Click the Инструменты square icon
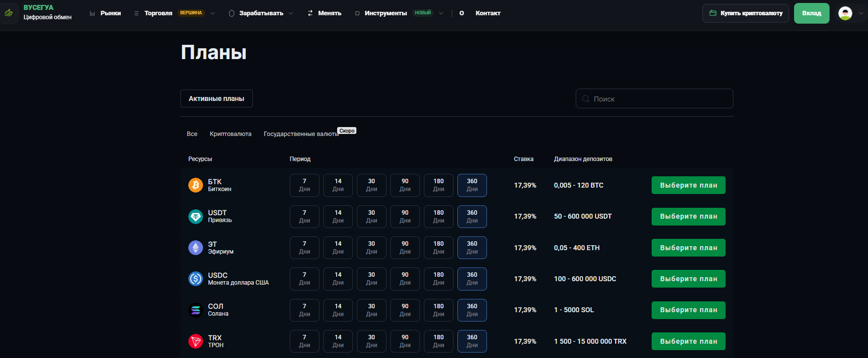The width and height of the screenshot is (868, 358). pyautogui.click(x=357, y=13)
